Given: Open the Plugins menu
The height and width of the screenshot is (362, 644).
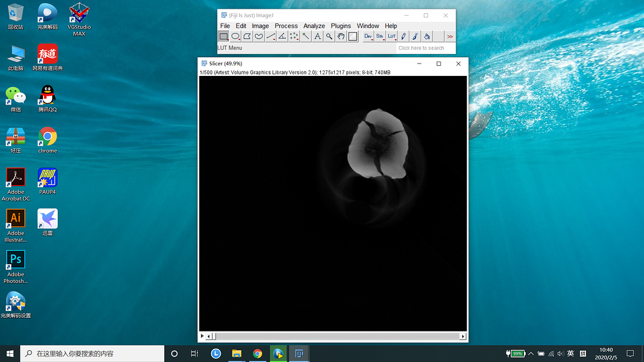Looking at the screenshot, I should point(341,26).
